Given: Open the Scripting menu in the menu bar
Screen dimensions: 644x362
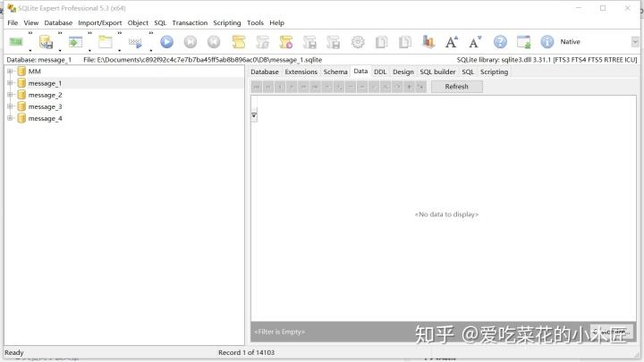Looking at the screenshot, I should (x=226, y=23).
